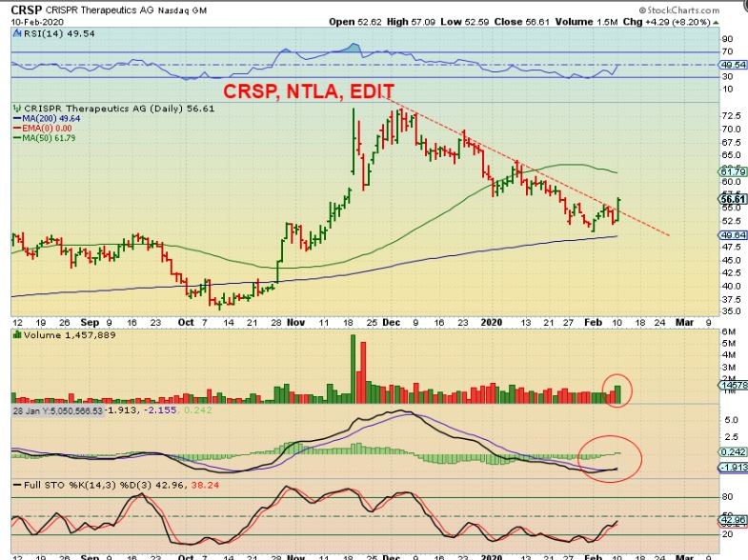Click the 56.61 last-price tag on the price axis

click(x=733, y=199)
